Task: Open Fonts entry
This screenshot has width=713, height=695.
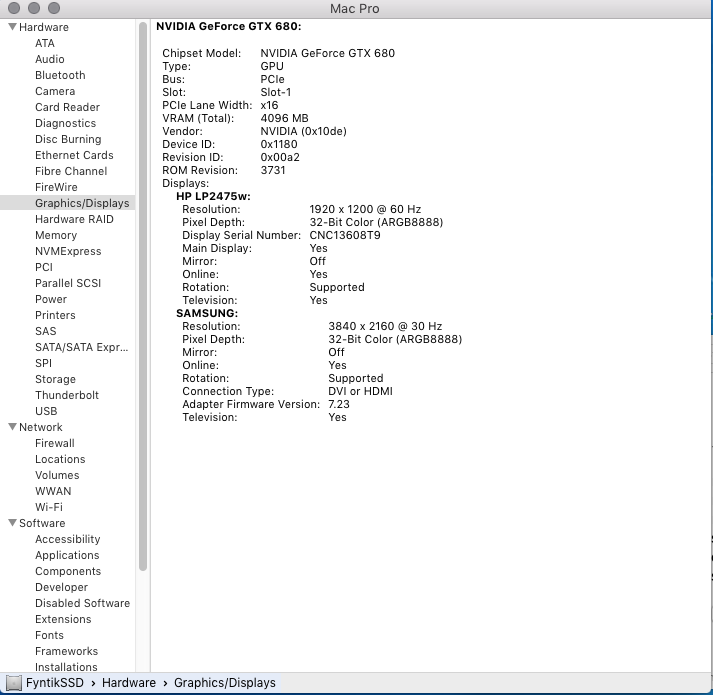Action: tap(49, 635)
